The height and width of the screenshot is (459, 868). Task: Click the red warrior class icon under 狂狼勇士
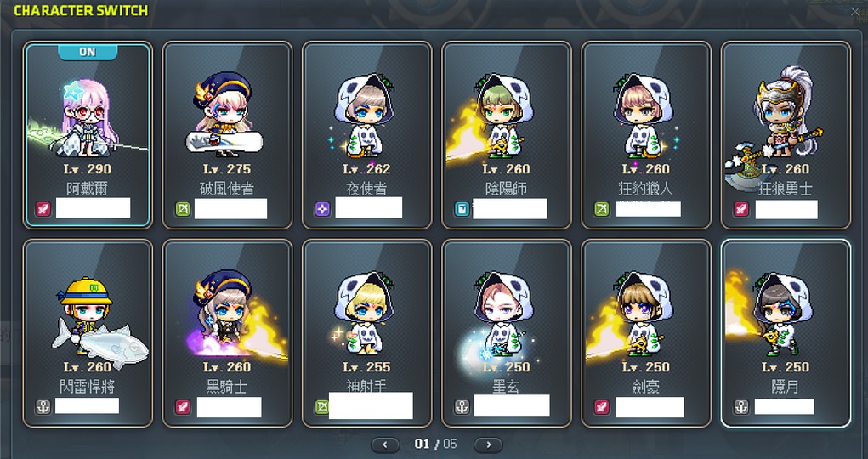tap(740, 209)
